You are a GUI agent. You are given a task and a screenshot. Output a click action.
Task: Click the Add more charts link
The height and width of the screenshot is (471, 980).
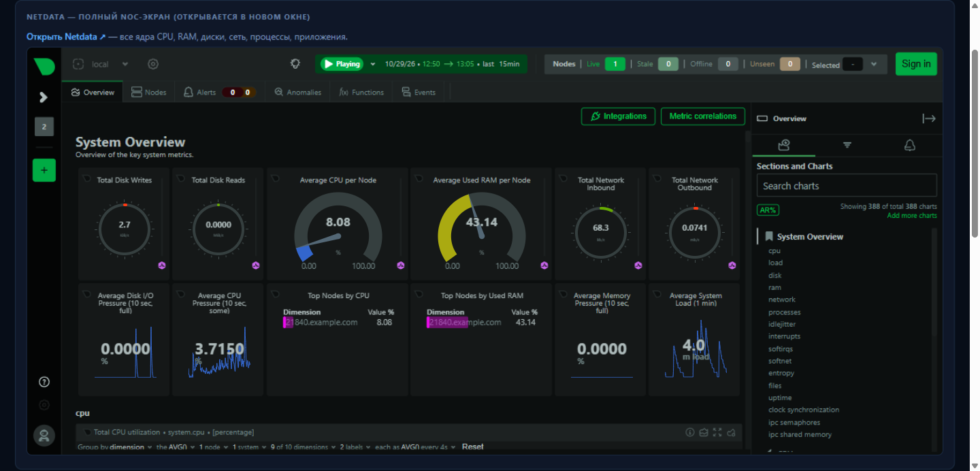point(912,216)
